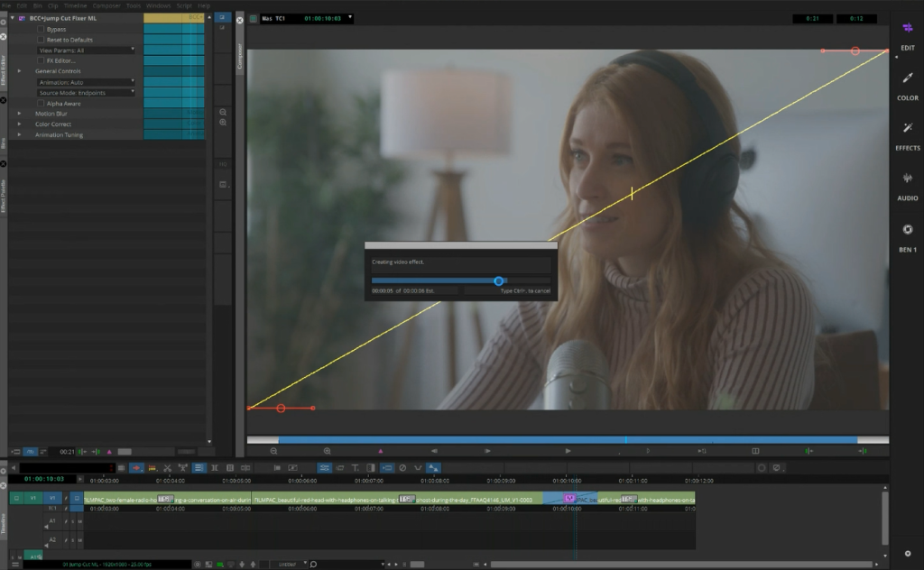Click the scissors tool in timeline toolbar
Viewport: 924px width, 570px height.
pyautogui.click(x=168, y=467)
